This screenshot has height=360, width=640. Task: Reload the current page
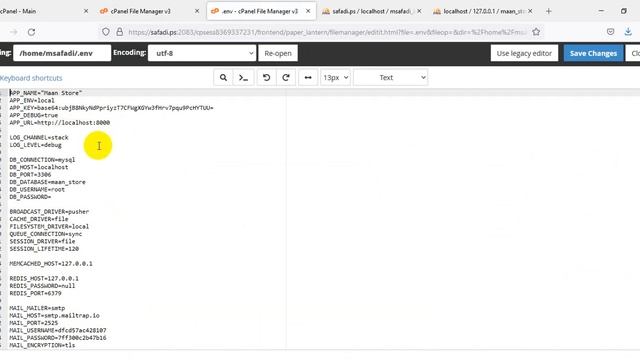coord(31,32)
